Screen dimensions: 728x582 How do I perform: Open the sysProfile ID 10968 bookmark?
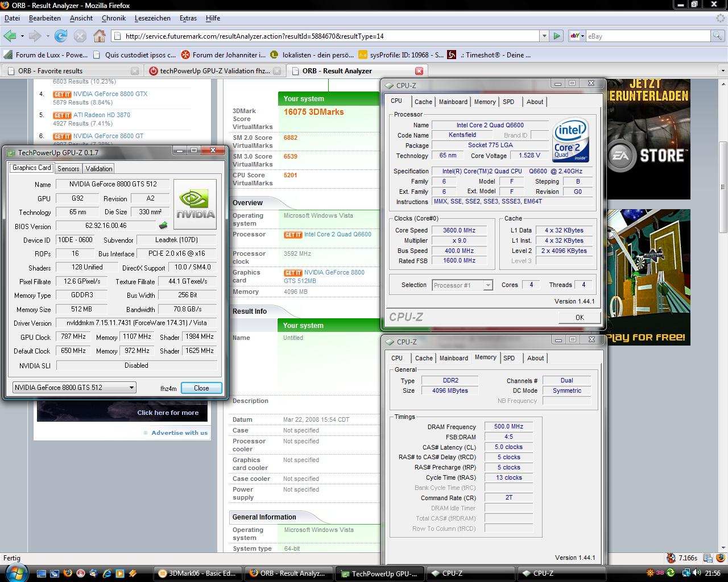pos(402,55)
